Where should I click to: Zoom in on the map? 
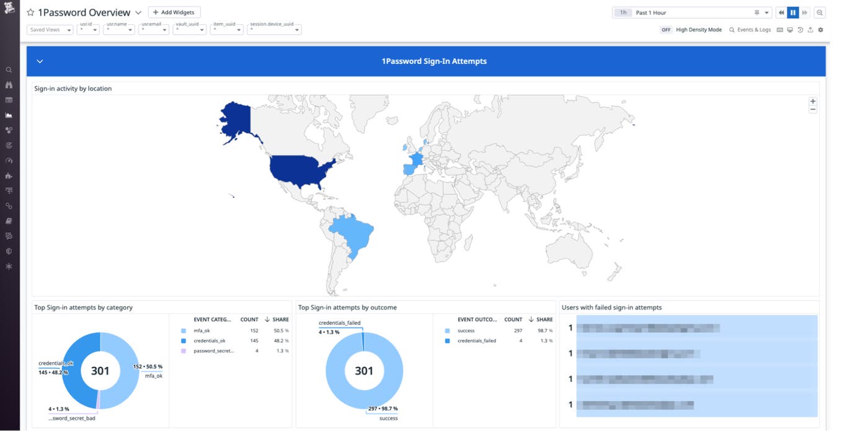(813, 101)
